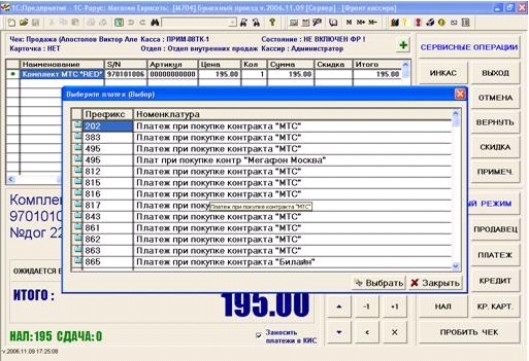The width and height of the screenshot is (529, 361).
Task: Click the Undo arrow in the toolbar
Action: pos(131,23)
